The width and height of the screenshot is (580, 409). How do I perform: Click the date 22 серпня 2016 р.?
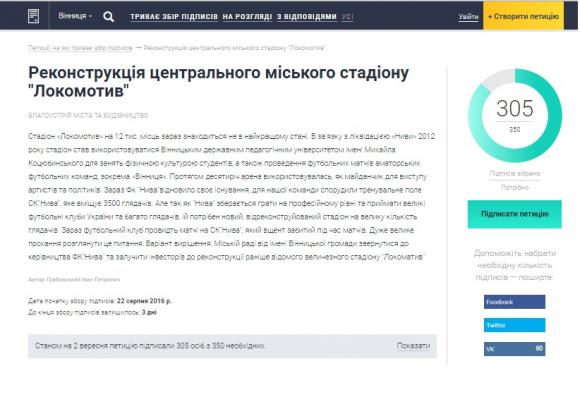[144, 301]
